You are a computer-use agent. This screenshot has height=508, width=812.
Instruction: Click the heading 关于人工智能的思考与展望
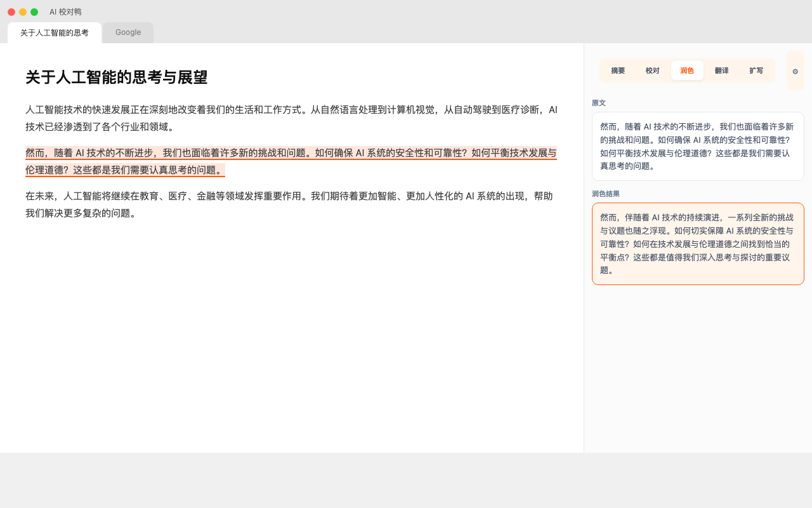pyautogui.click(x=117, y=77)
